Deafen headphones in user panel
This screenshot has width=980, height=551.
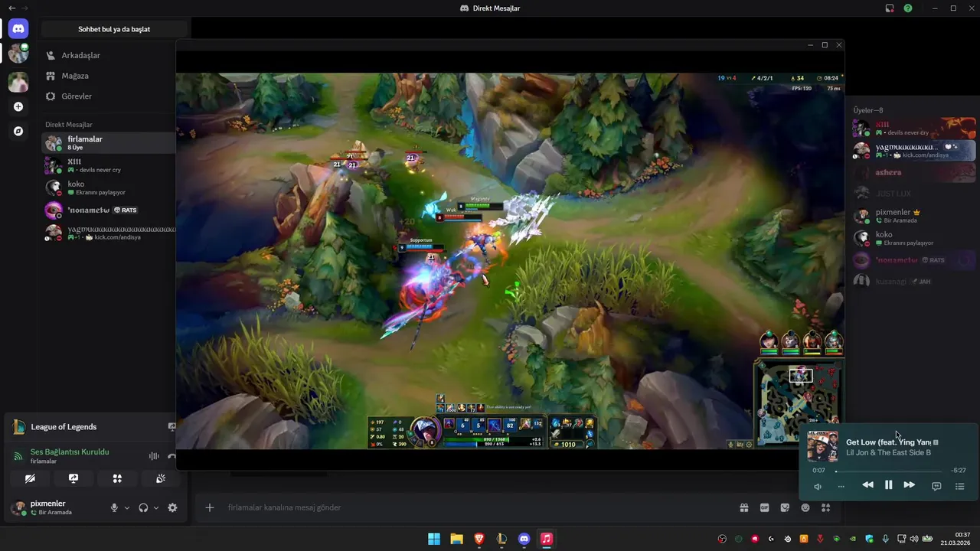point(143,507)
